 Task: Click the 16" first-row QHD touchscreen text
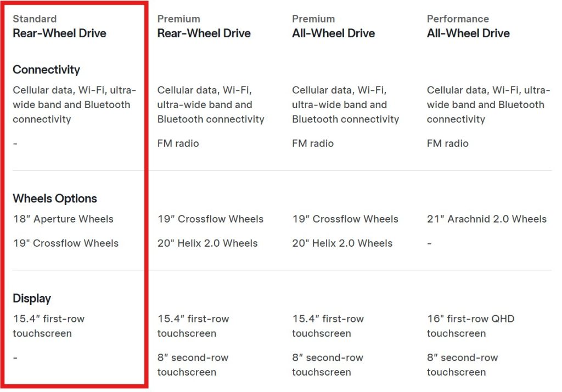tap(470, 326)
